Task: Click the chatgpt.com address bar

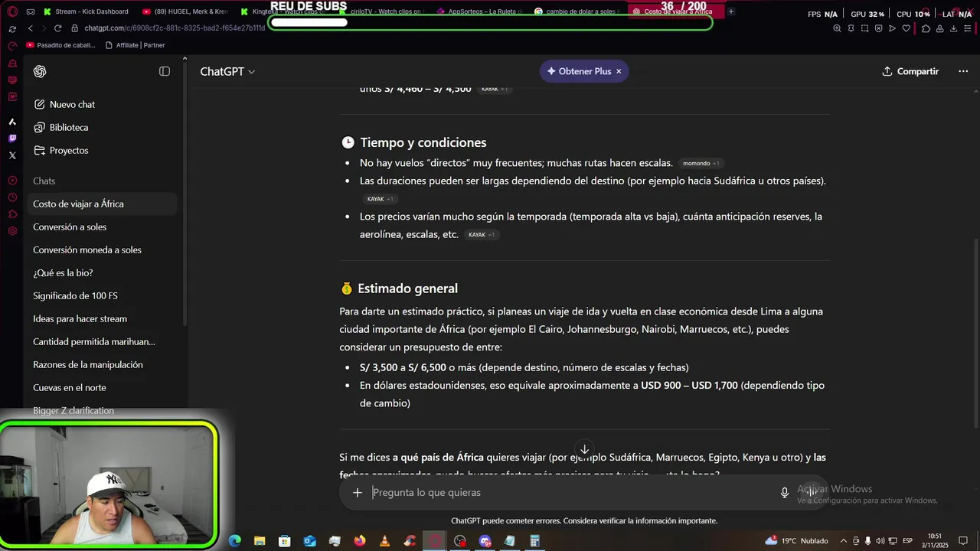Action: [x=175, y=28]
